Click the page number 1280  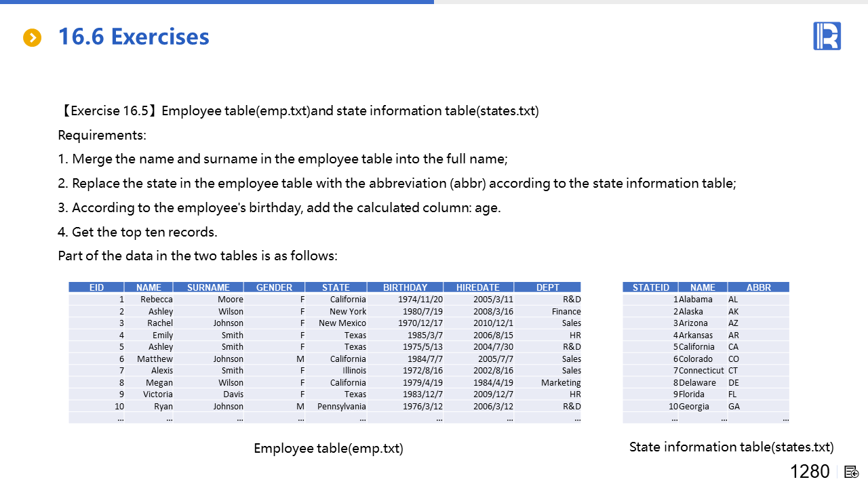[x=810, y=472]
